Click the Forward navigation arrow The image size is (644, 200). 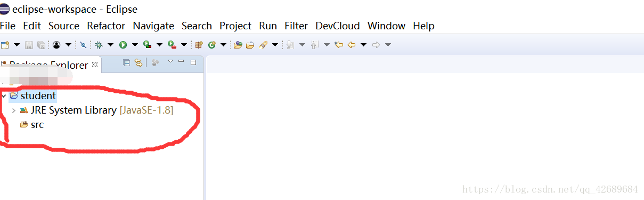[x=376, y=45]
